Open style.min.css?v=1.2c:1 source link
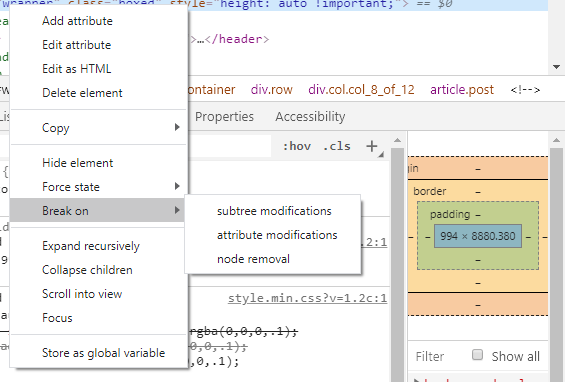The image size is (565, 382). point(307,298)
